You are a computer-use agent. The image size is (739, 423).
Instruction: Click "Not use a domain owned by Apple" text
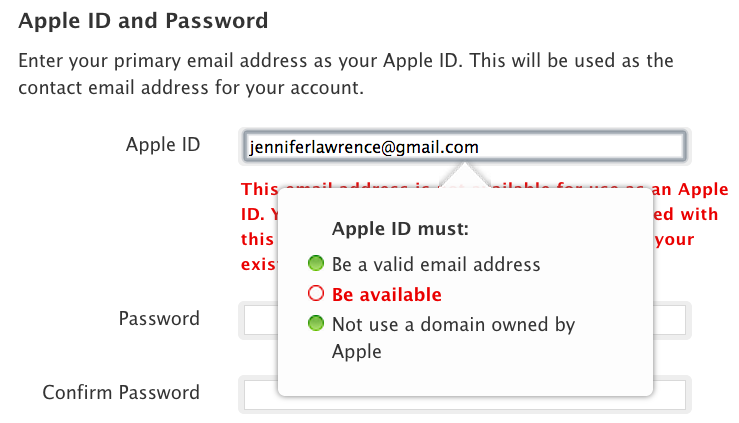point(453,325)
